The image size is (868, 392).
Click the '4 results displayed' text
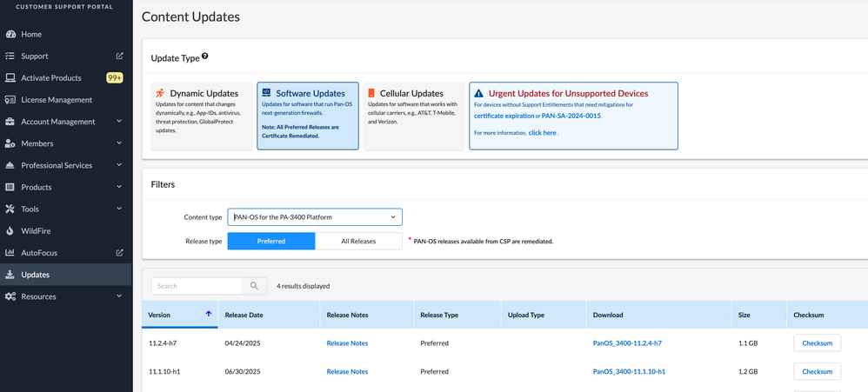pos(304,287)
